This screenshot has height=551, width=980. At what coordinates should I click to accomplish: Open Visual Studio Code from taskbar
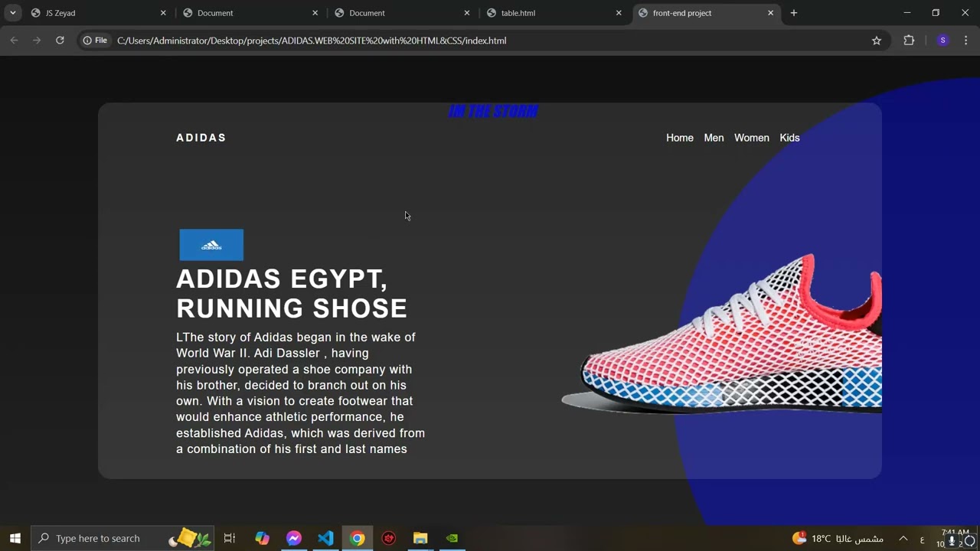(x=325, y=538)
